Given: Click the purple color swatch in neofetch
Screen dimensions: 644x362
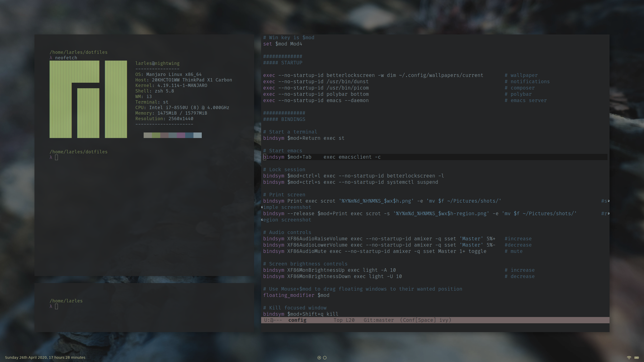Looking at the screenshot, I should point(181,135).
